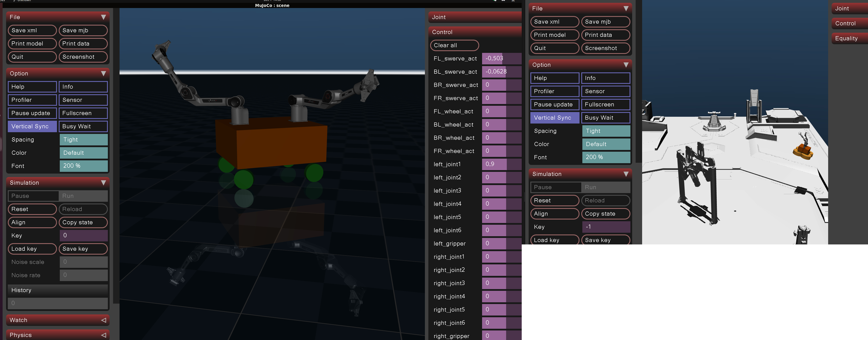The height and width of the screenshot is (340, 868).
Task: Click Reset in left Simulation panel
Action: (x=32, y=209)
